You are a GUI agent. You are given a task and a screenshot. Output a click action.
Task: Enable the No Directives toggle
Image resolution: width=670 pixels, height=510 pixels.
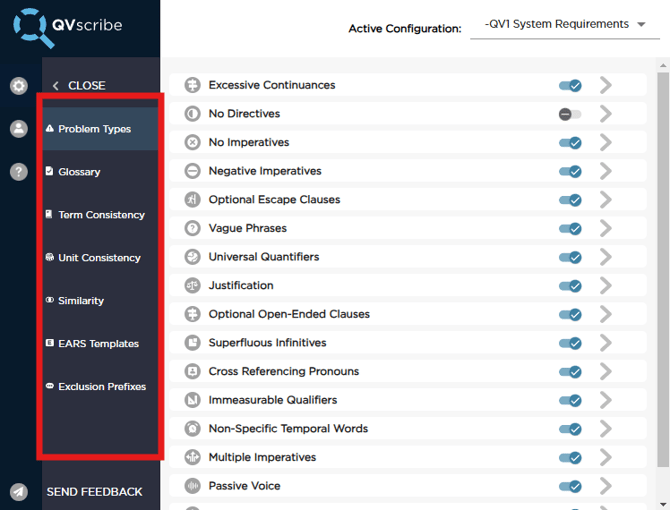point(570,114)
